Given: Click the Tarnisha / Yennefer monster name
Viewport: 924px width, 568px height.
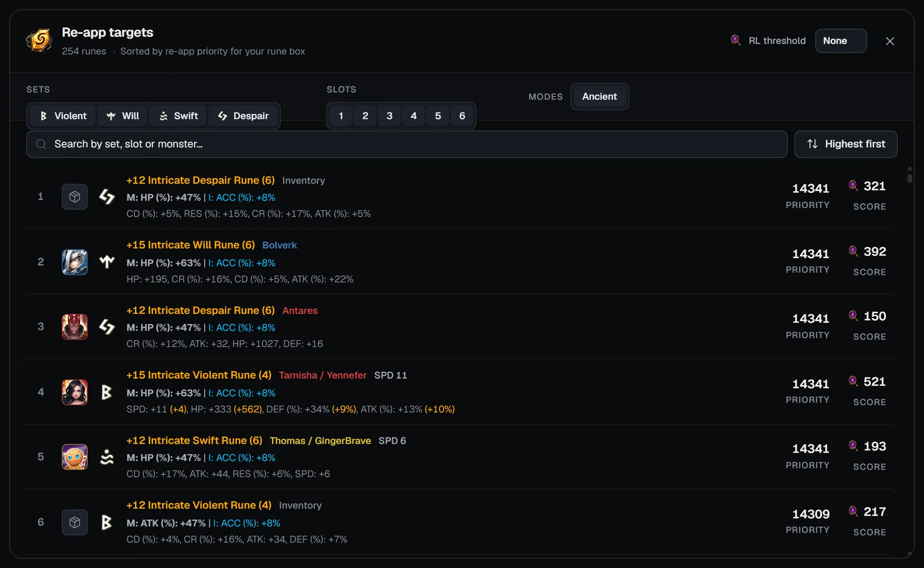Looking at the screenshot, I should click(x=323, y=375).
